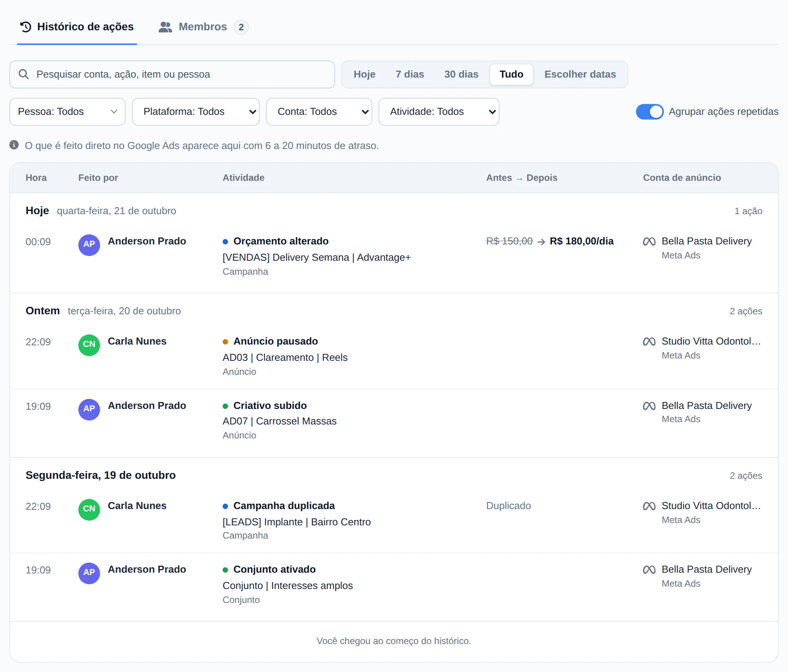
Task: Focus the Pesquisar conta search field
Action: [x=172, y=74]
